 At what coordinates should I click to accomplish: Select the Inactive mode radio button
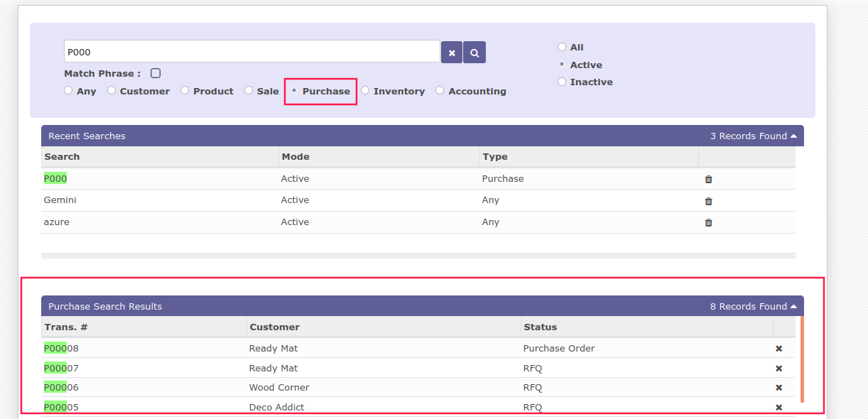click(562, 82)
